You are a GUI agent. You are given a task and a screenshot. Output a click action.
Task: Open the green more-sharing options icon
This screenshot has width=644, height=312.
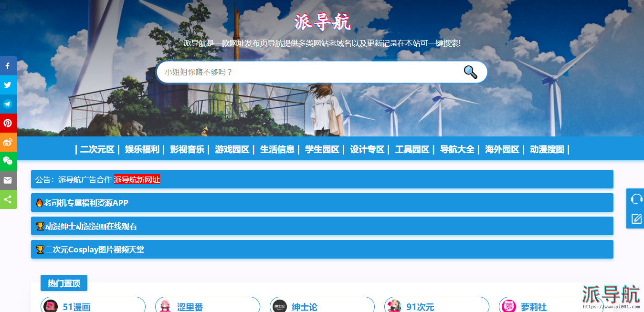pos(8,199)
